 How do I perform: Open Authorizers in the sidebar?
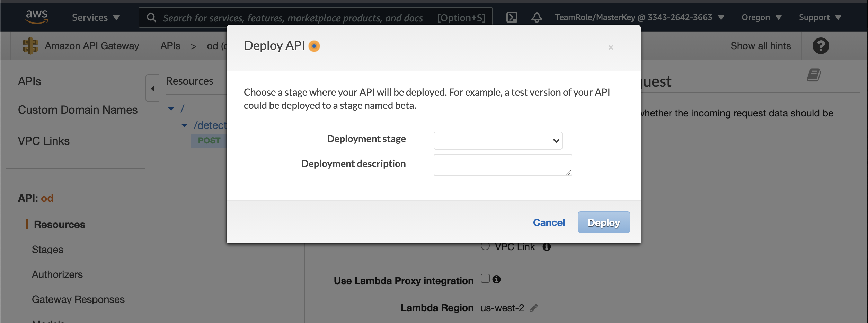57,274
